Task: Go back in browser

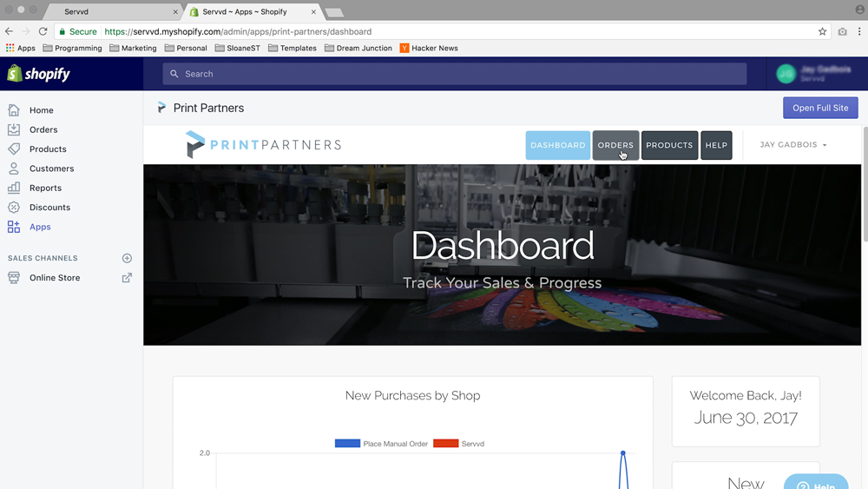Action: tap(9, 31)
